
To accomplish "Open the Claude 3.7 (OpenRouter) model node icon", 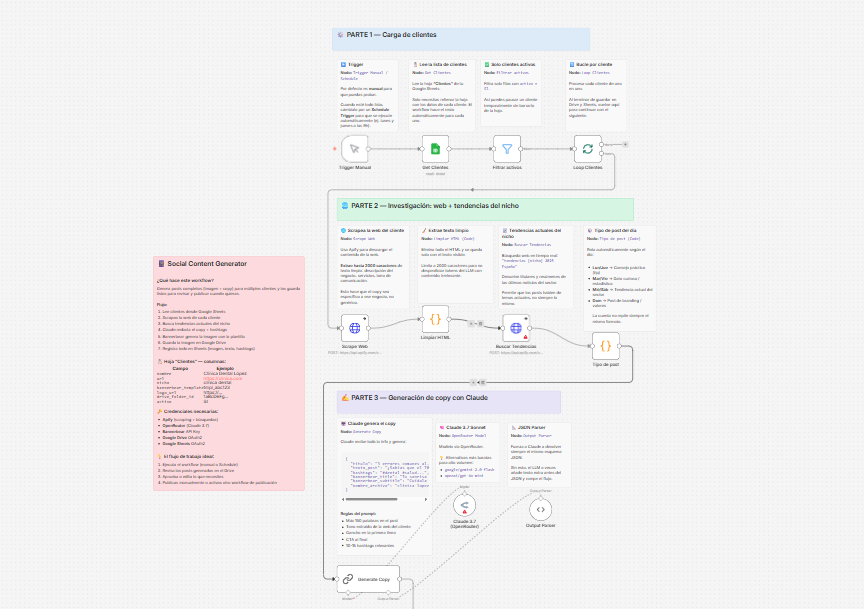I will tap(465, 503).
